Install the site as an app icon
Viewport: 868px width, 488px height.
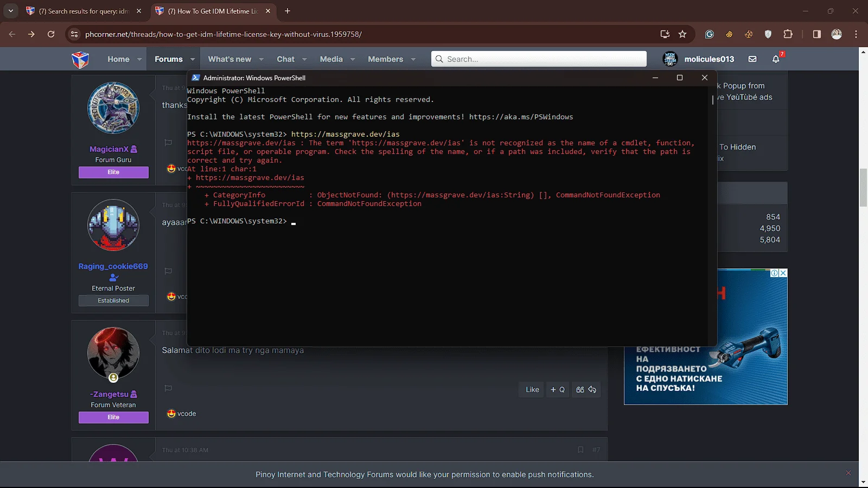pos(665,34)
